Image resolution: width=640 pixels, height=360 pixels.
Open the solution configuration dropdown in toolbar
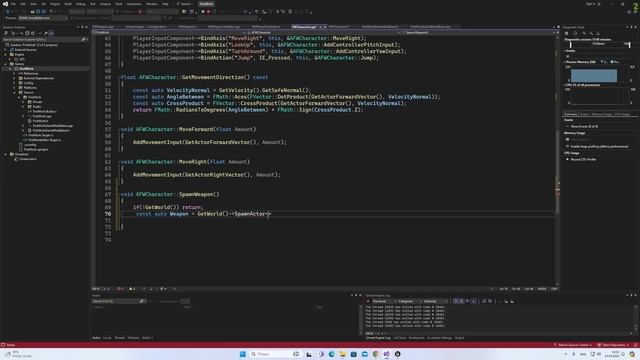pos(77,12)
